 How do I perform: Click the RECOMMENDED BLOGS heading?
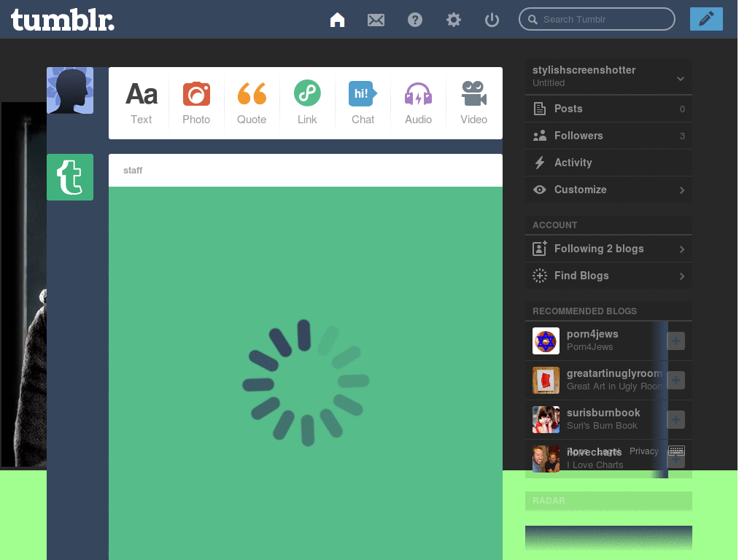584,311
